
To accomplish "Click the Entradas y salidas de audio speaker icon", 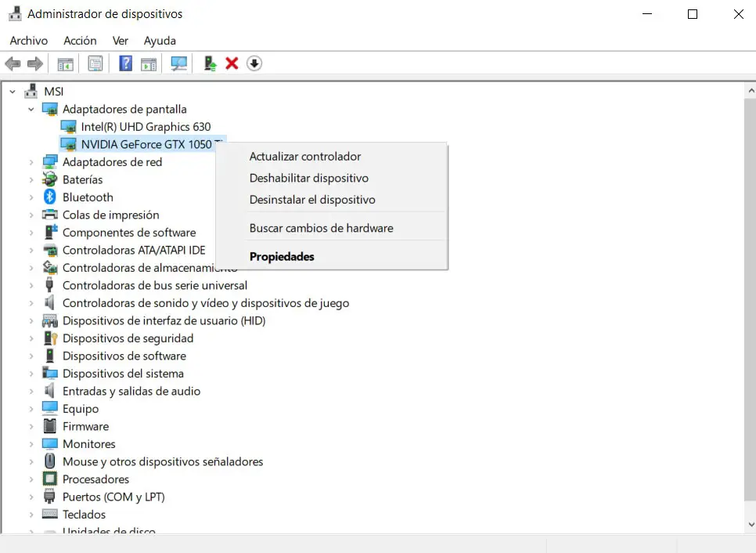I will click(x=49, y=390).
